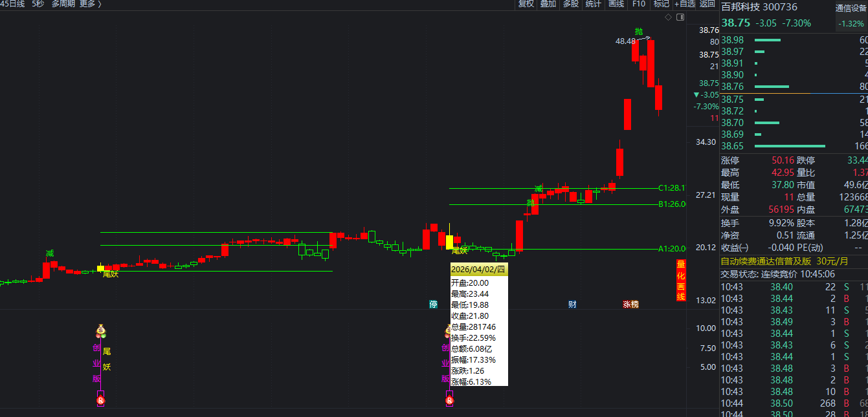Click the money bag icon above left 创业版
The width and height of the screenshot is (868, 417).
(100, 330)
